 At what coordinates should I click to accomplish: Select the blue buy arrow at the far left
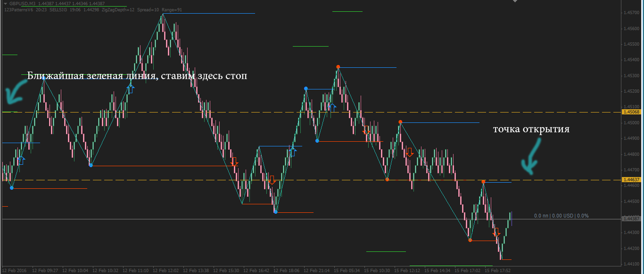pos(22,161)
